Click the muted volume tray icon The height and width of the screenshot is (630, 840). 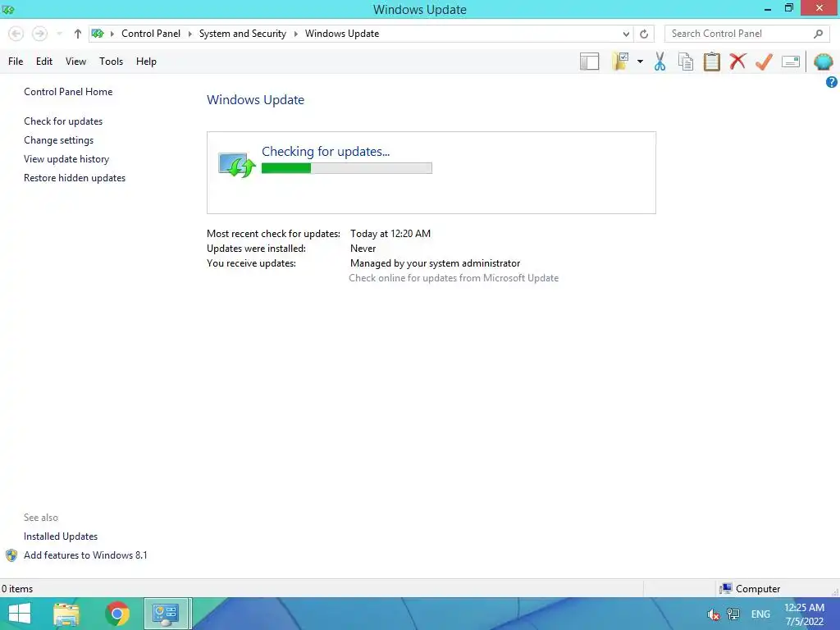pyautogui.click(x=713, y=614)
